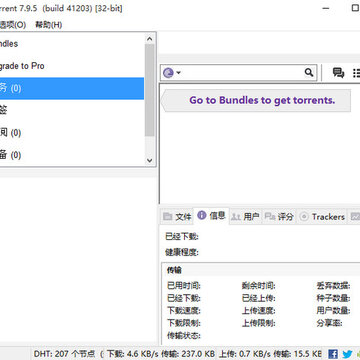Click the 上传限制: label
The width and height of the screenshot is (360, 360).
point(259,323)
